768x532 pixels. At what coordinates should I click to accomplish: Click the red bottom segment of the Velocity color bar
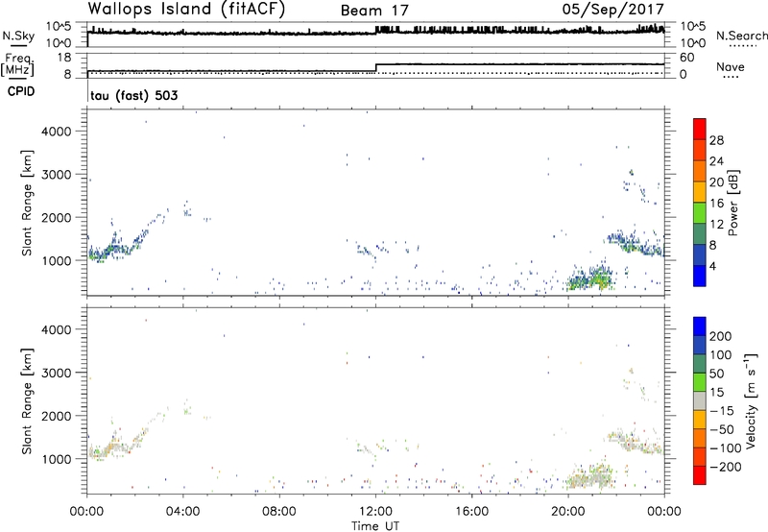tap(700, 475)
